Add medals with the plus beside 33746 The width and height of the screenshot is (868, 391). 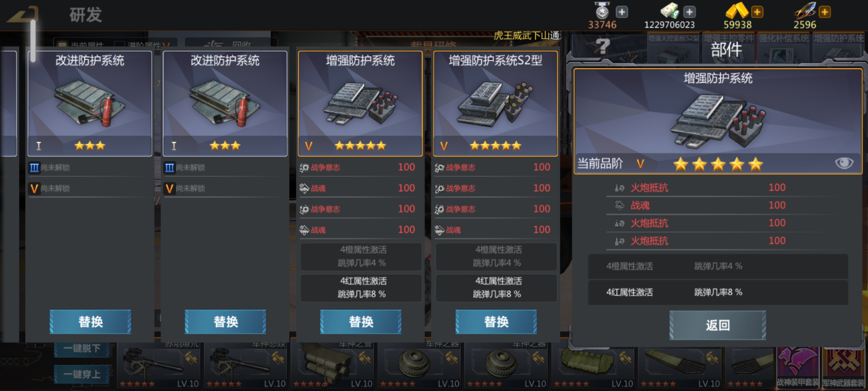click(622, 12)
